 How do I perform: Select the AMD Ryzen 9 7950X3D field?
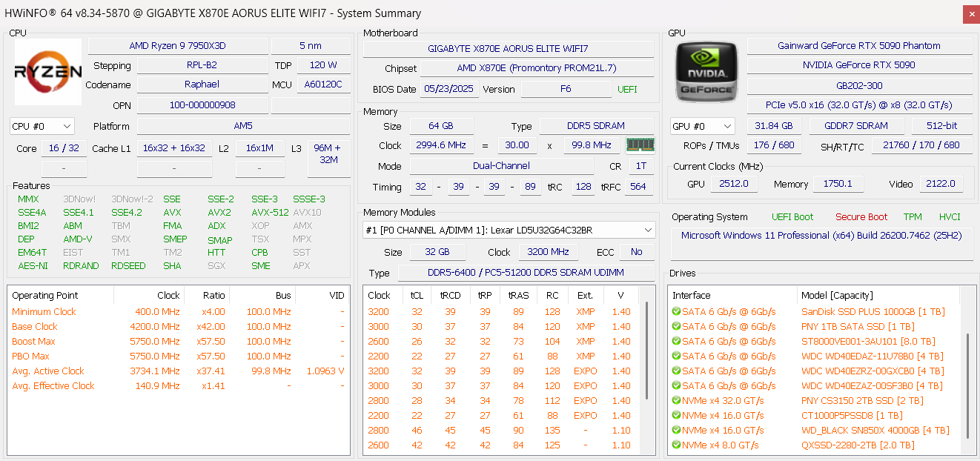pos(178,46)
